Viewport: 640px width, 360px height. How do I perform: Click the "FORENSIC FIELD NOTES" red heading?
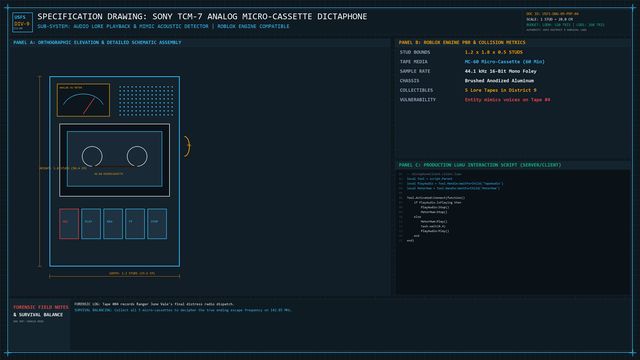[41, 307]
